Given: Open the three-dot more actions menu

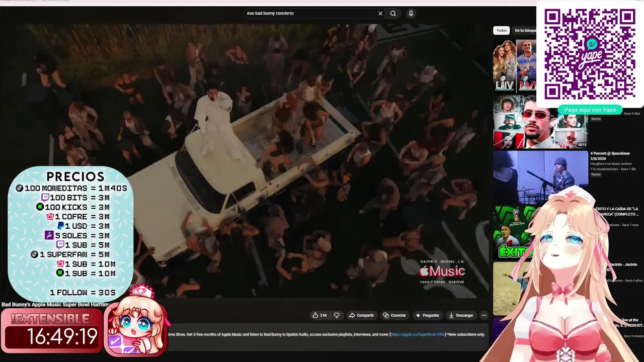Looking at the screenshot, I should pyautogui.click(x=484, y=315).
